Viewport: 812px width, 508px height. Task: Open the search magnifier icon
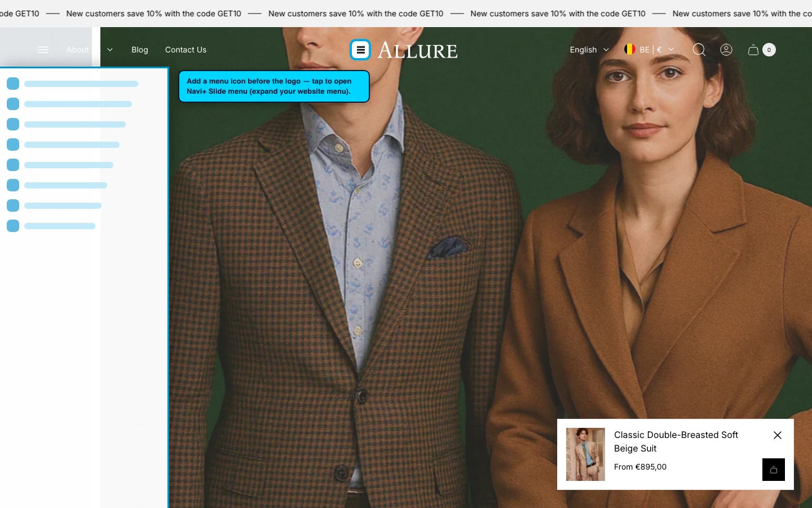point(699,50)
